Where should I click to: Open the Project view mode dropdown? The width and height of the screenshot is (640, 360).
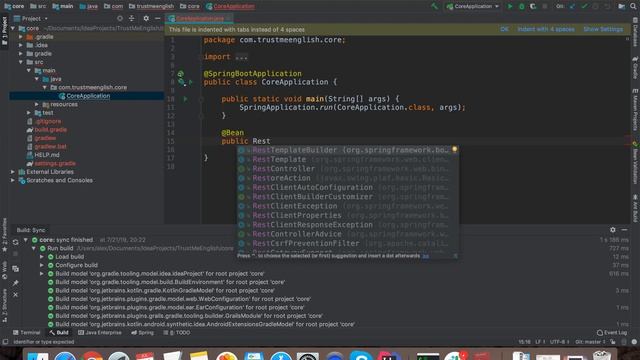(31, 18)
